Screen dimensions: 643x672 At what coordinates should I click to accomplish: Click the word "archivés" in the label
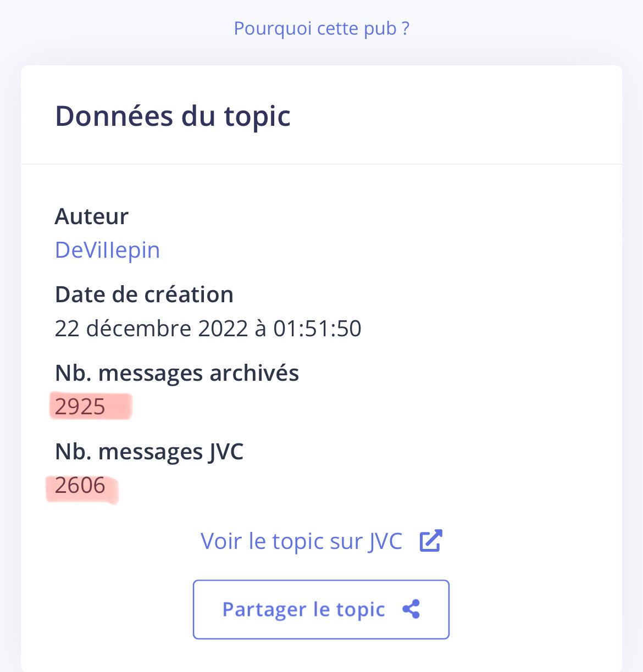pos(254,373)
